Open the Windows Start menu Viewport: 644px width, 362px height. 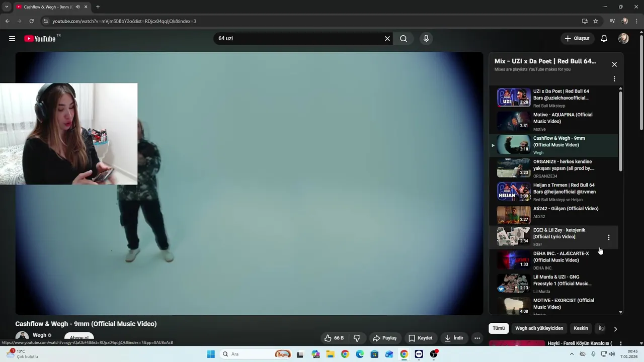(x=211, y=354)
